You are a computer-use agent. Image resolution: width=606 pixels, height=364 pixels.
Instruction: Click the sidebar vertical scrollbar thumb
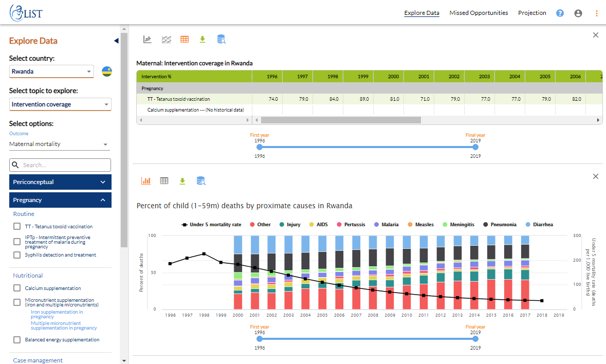click(124, 140)
